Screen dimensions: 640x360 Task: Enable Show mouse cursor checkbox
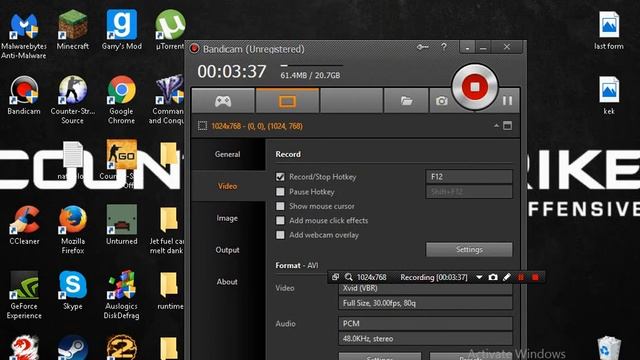point(280,206)
